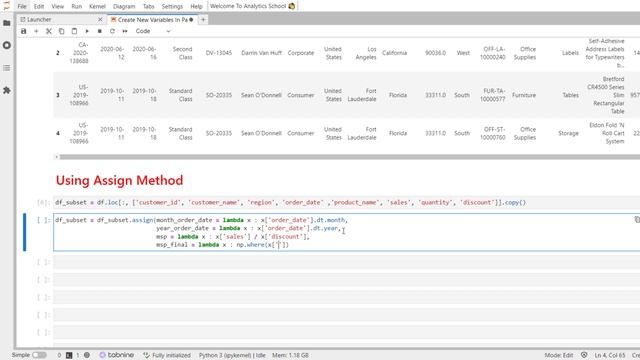Restart the kernel icon
Image resolution: width=640 pixels, height=360 pixels.
(112, 31)
